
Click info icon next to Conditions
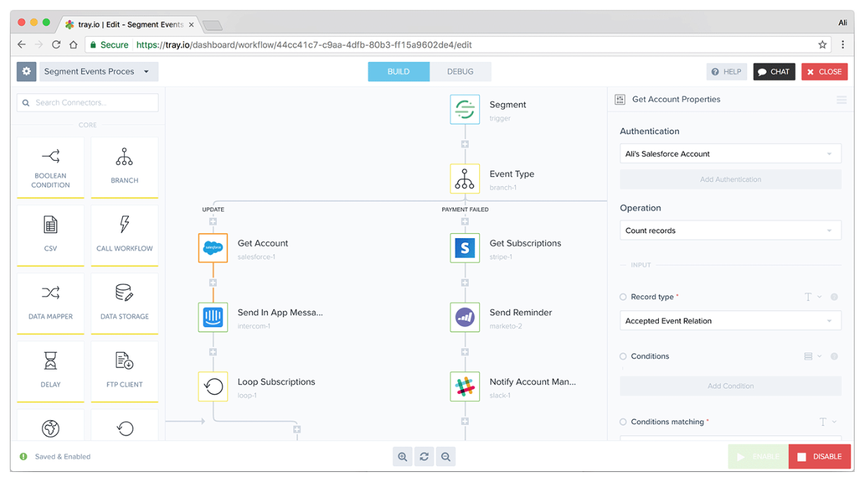(834, 357)
